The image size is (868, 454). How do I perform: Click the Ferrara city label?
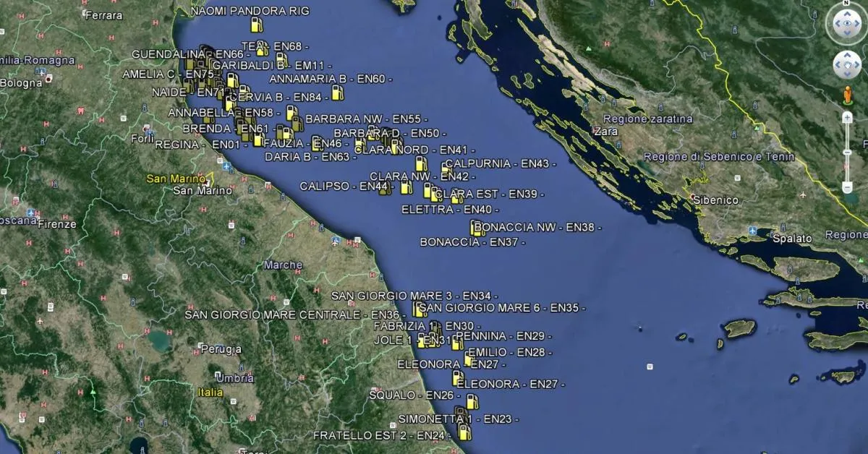click(x=104, y=15)
